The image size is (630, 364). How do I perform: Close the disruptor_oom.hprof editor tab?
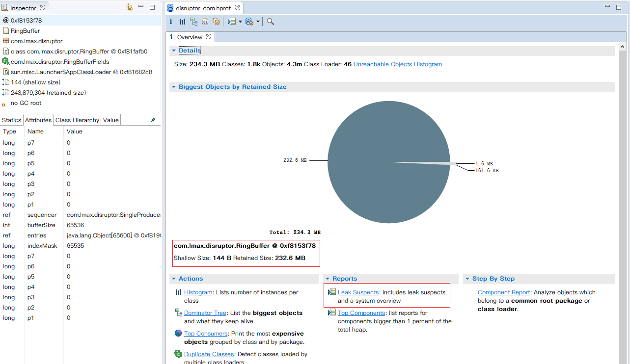237,8
